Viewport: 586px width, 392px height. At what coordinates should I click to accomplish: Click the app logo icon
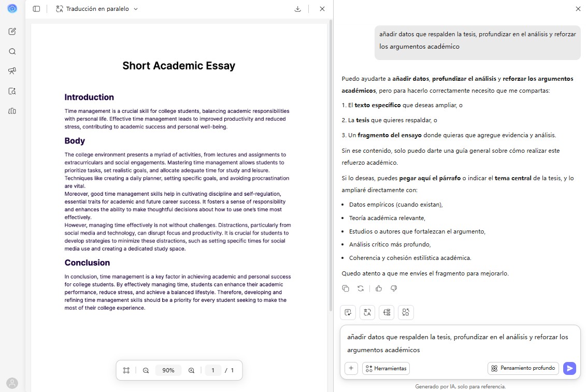tap(12, 9)
